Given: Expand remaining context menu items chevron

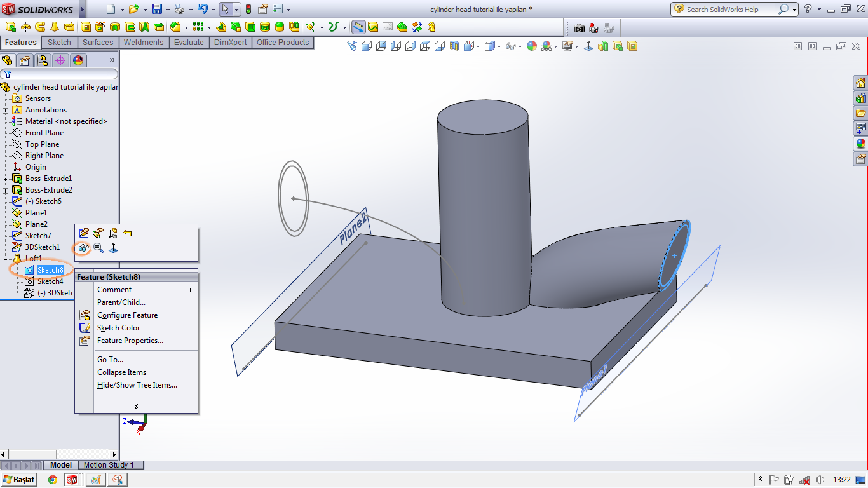Looking at the screenshot, I should coord(136,406).
